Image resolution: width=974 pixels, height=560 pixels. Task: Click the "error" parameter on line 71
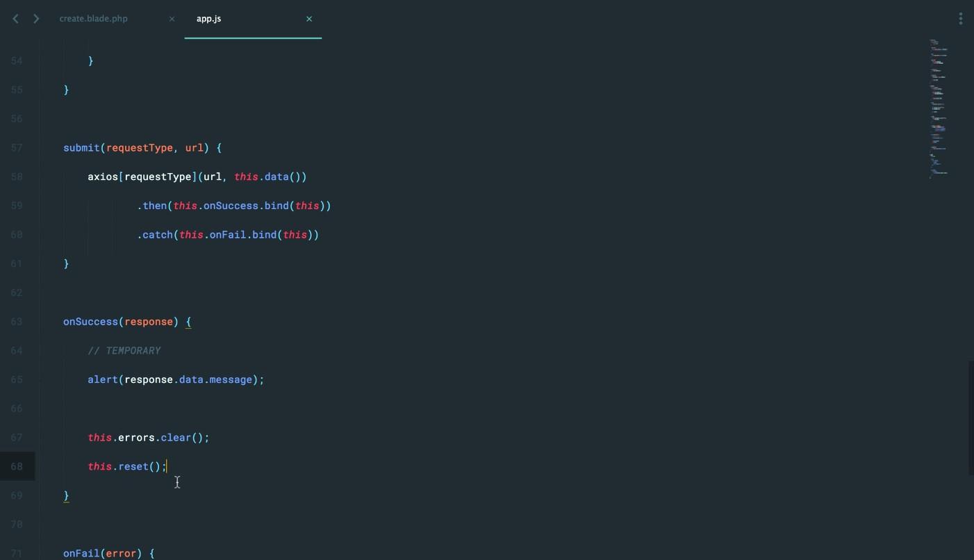tap(121, 554)
